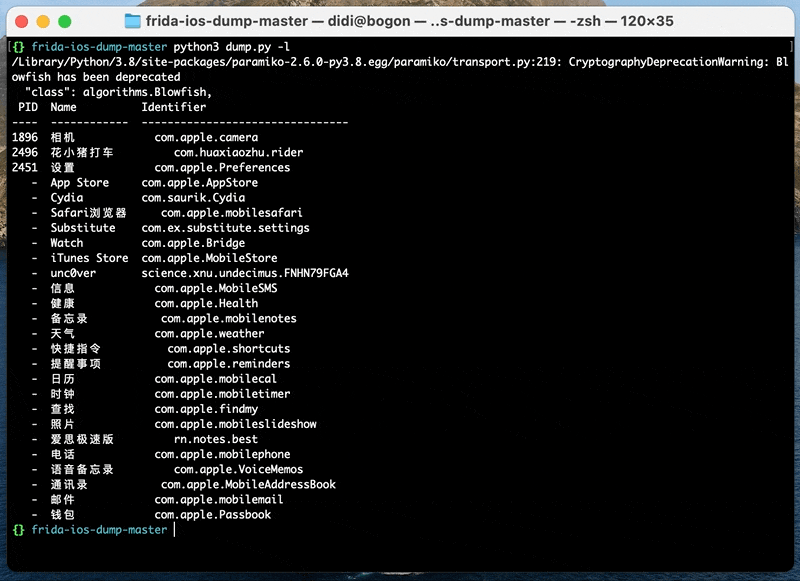Click the green braces icon at the bottom prompt
The height and width of the screenshot is (581, 800).
(x=18, y=530)
